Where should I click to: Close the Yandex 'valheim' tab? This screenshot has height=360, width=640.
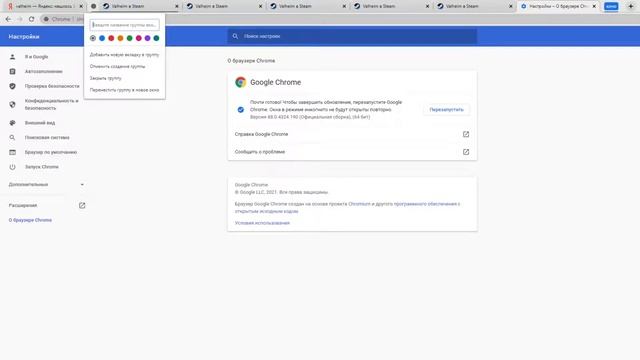point(81,6)
